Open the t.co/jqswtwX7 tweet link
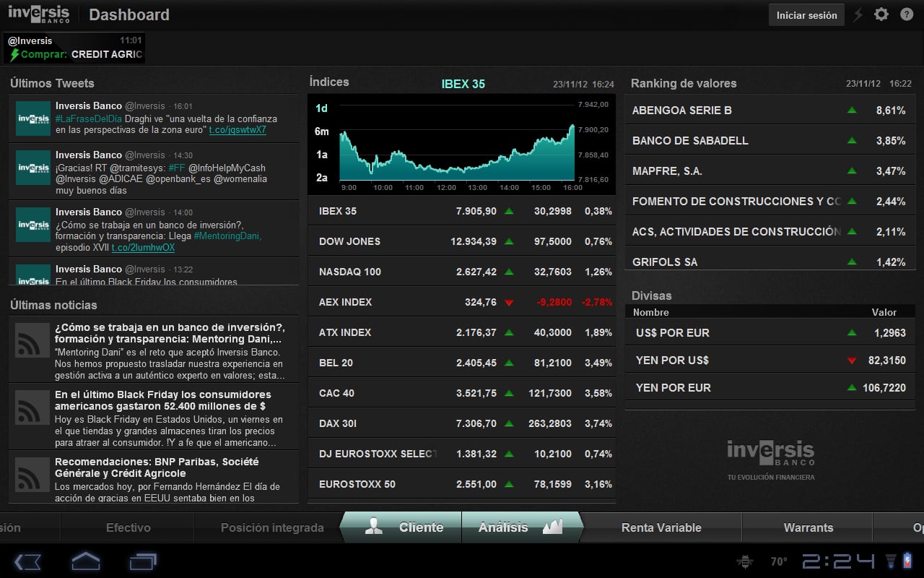Viewport: 924px width, 578px height. pos(237,130)
